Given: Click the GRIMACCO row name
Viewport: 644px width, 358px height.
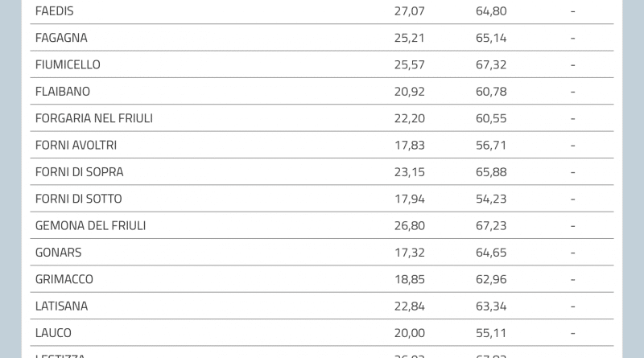Looking at the screenshot, I should pos(64,279).
